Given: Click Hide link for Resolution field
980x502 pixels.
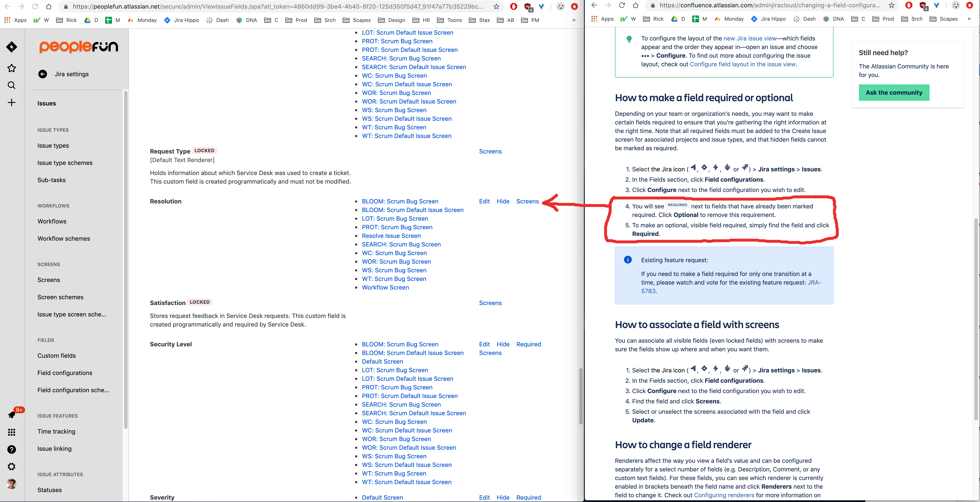Looking at the screenshot, I should coord(503,201).
